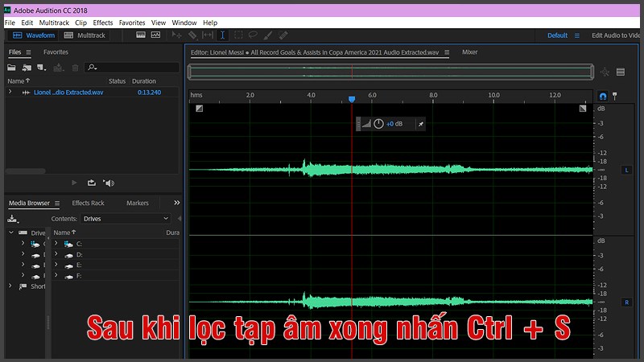Switch to Edit Audio to Video workspace
This screenshot has width=644, height=362.
coord(616,35)
